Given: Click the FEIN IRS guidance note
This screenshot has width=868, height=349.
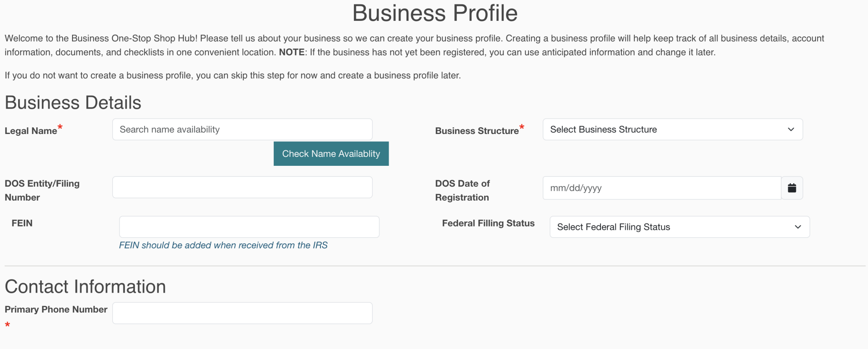Looking at the screenshot, I should point(223,245).
